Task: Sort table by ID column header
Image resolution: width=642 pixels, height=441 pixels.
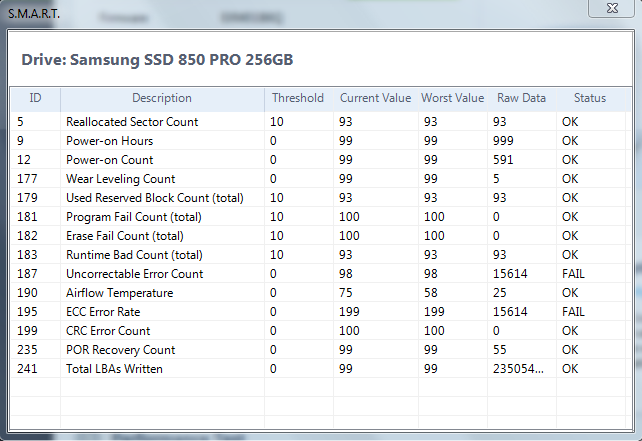Action: click(35, 98)
